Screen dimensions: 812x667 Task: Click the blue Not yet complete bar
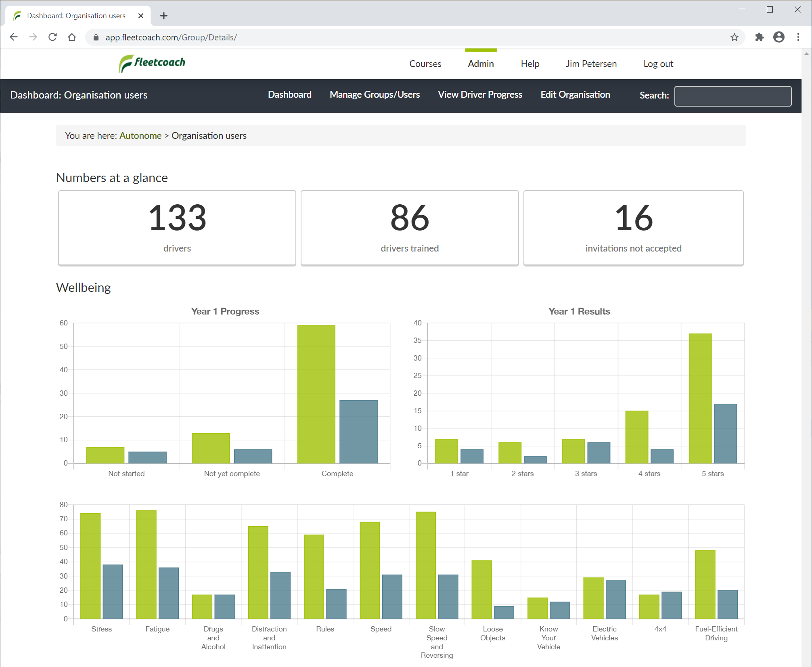click(253, 456)
